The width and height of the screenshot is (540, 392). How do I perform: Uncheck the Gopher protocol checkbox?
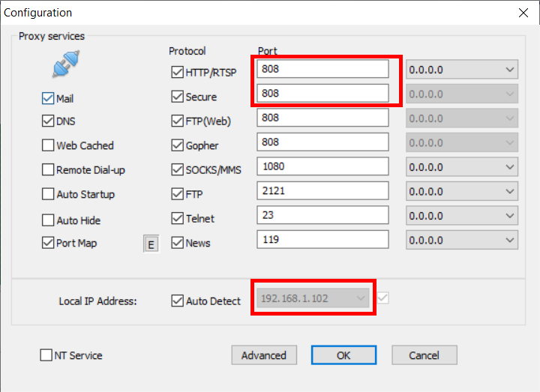coord(177,145)
